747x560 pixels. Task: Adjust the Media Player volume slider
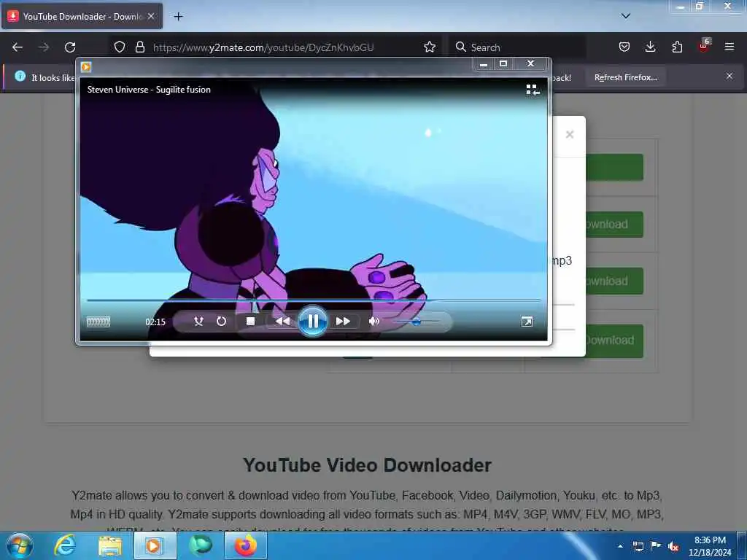(x=416, y=322)
